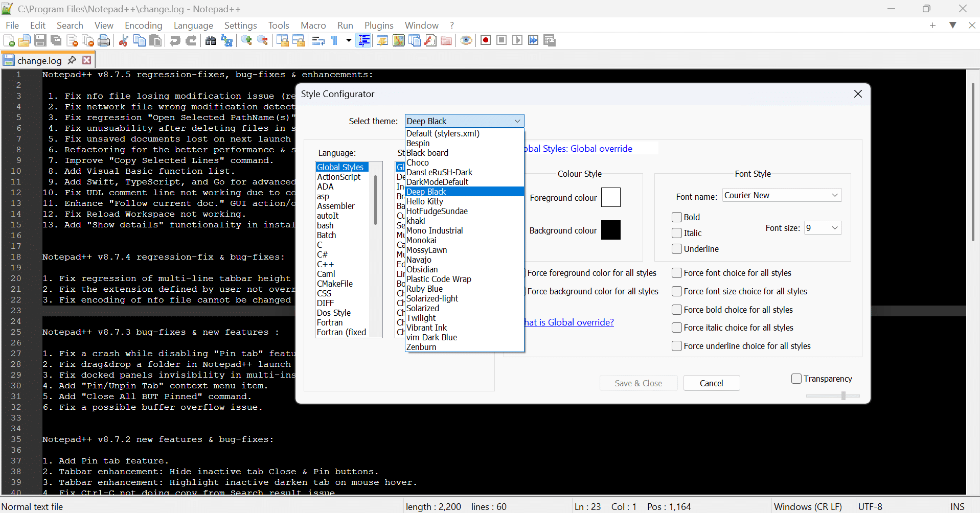Image resolution: width=980 pixels, height=513 pixels.
Task: Select Obsidian from the theme list
Action: pos(421,269)
